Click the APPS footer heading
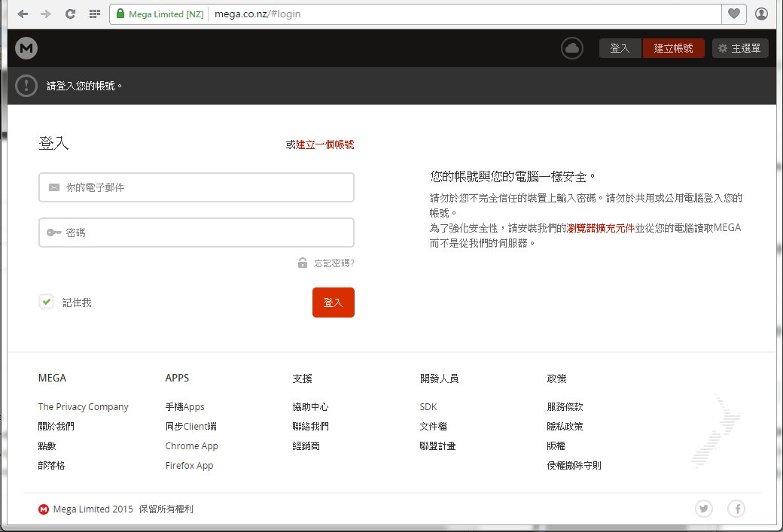Viewport: 783px width, 532px height. pos(177,378)
